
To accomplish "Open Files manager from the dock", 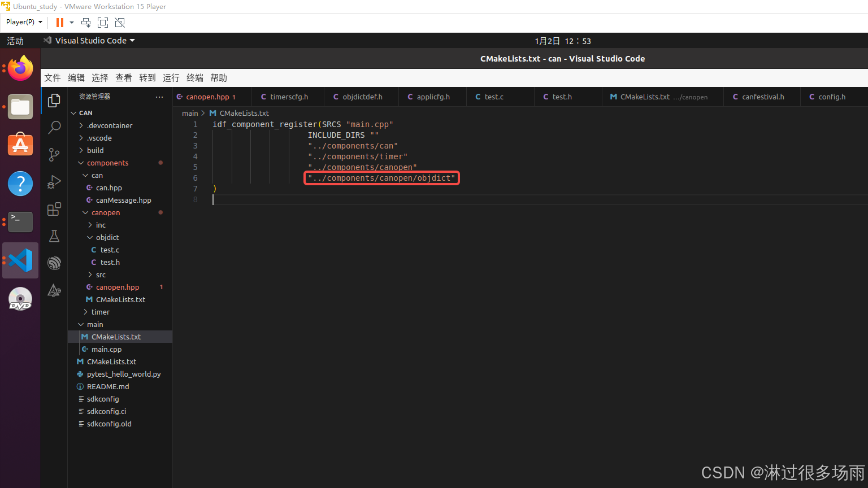I will 20,107.
